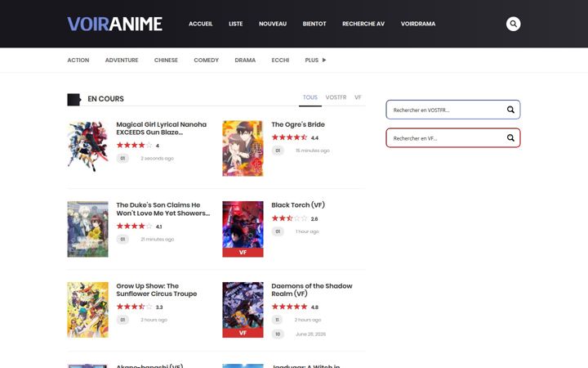Click Grow Up Show star rating

[x=134, y=307]
